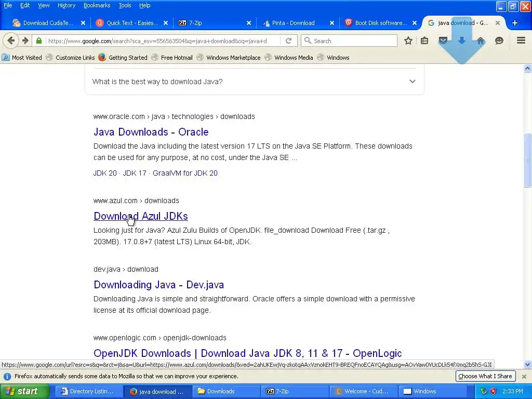Open the hamburger menu icon
This screenshot has height=399, width=532.
point(521,41)
